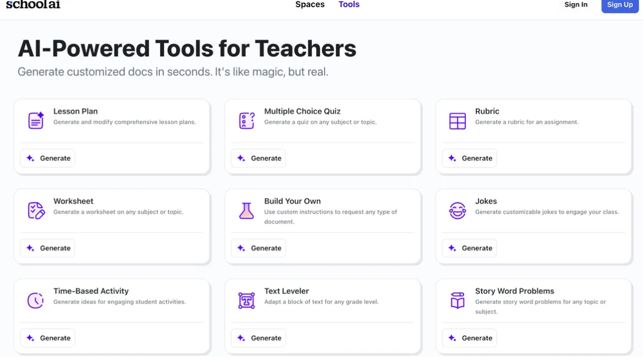Screen dimensions: 644x364
Task: Click the Lesson Plan title
Action: click(75, 111)
